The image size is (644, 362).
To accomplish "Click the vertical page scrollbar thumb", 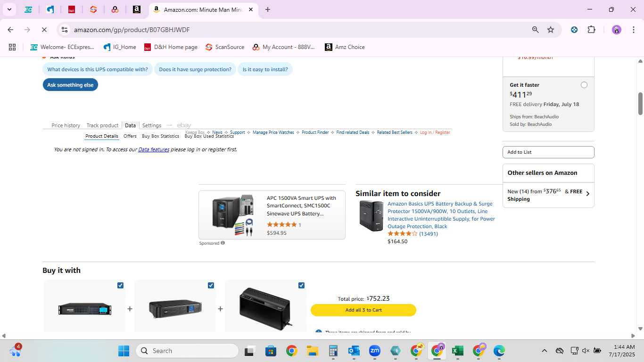I will click(640, 104).
